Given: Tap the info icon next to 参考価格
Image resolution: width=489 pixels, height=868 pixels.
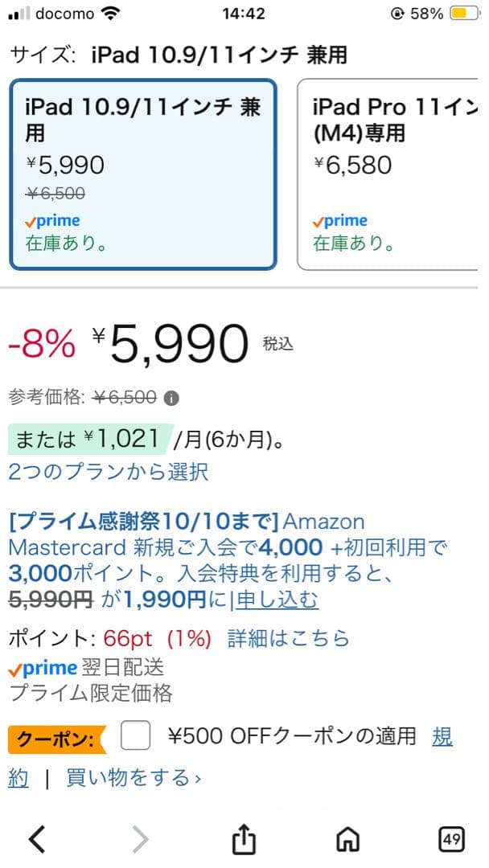Looking at the screenshot, I should pyautogui.click(x=171, y=397).
